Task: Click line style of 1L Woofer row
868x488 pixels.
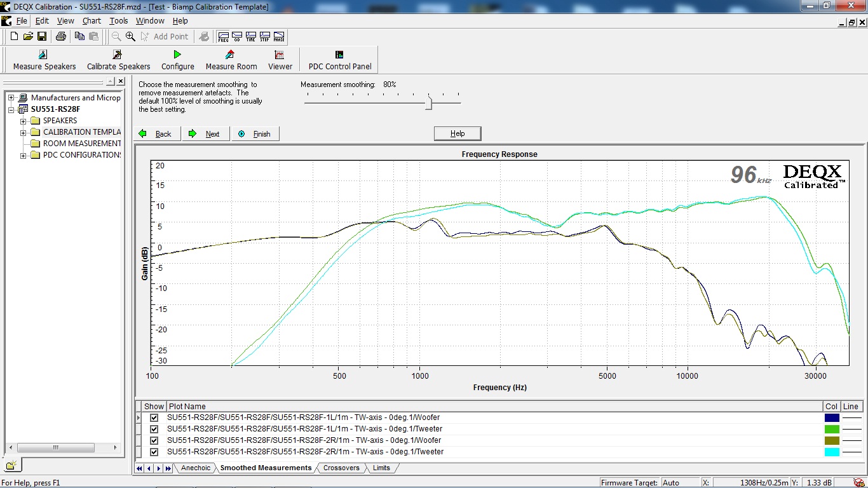Action: click(851, 417)
